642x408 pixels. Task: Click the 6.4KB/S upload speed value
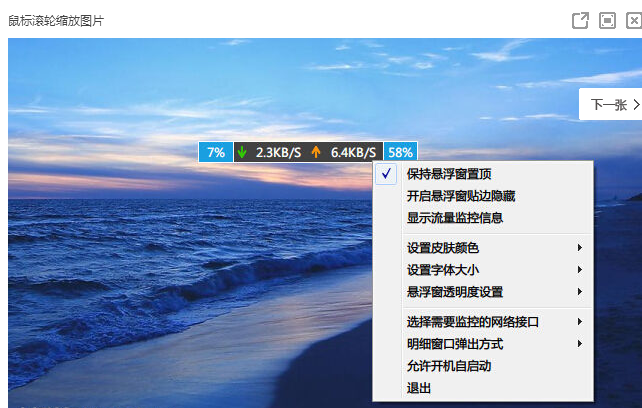353,153
